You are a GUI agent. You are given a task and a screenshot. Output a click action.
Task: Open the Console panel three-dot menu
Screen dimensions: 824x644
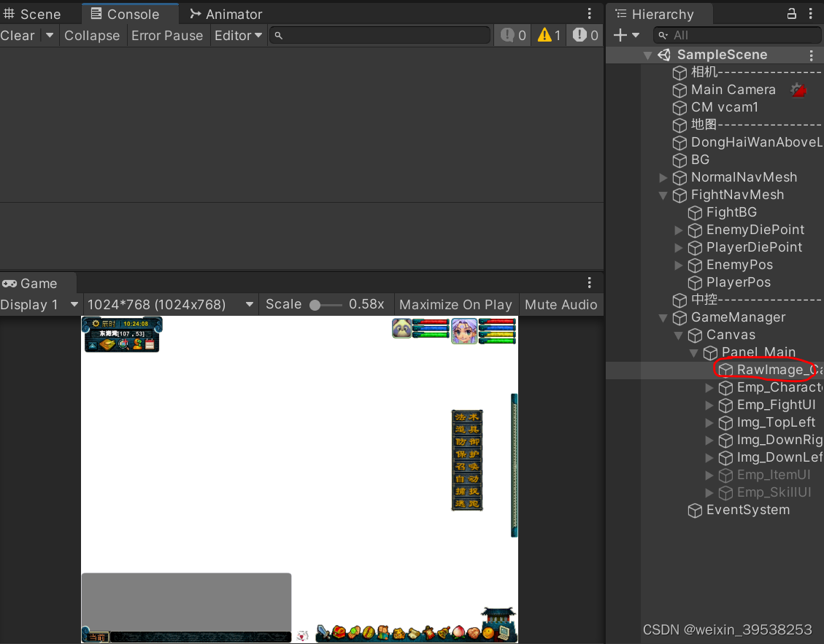pyautogui.click(x=589, y=14)
